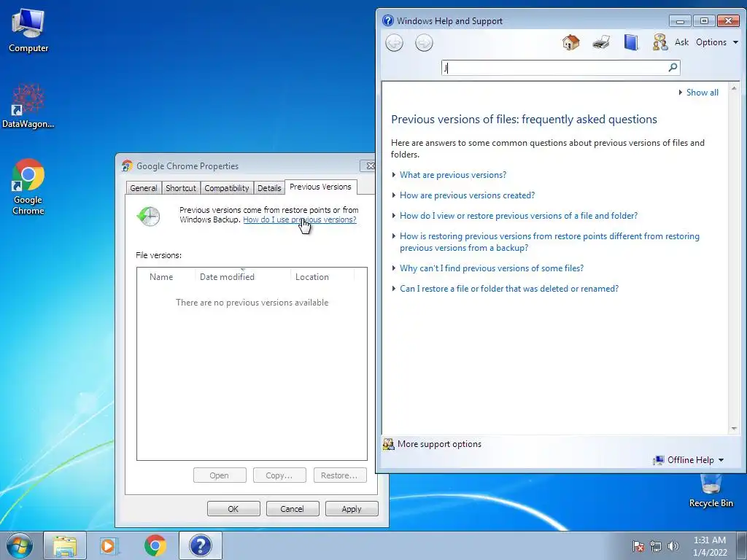This screenshot has width=747, height=560.
Task: Print the current help topic
Action: point(601,42)
